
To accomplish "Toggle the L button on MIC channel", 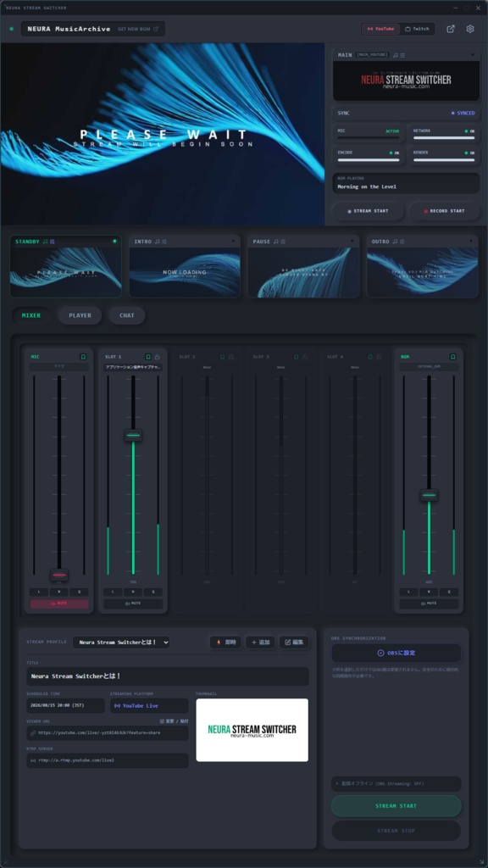I will point(39,592).
